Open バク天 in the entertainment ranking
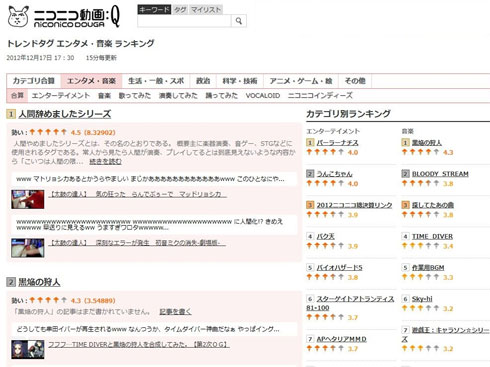 [x=325, y=236]
